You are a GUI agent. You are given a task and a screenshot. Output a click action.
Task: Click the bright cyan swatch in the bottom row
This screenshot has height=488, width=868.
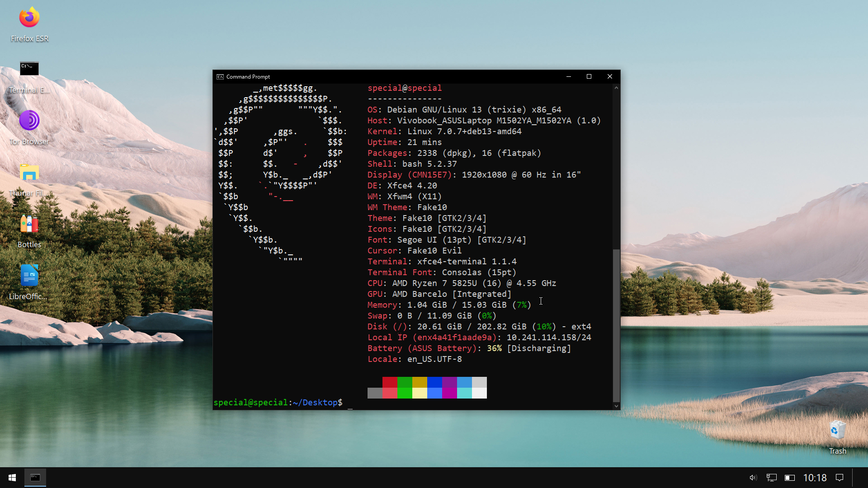pyautogui.click(x=464, y=393)
